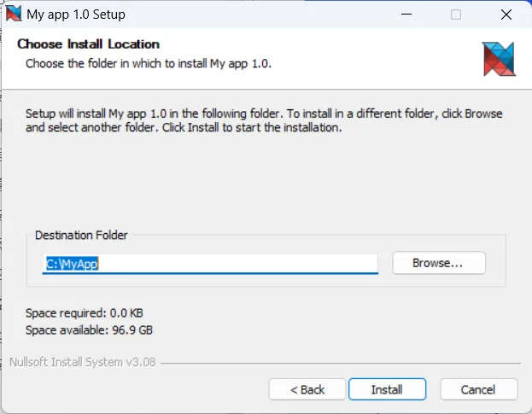
Task: Click the "Setup will install My app" paragraph
Action: (x=263, y=120)
